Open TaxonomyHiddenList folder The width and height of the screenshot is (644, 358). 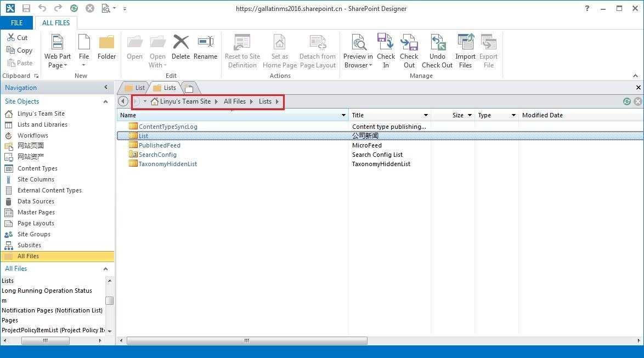point(167,164)
